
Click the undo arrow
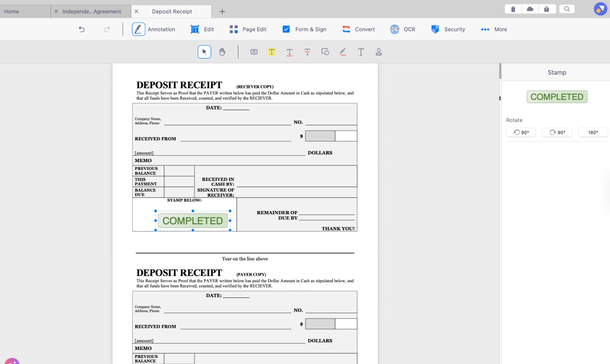tap(81, 29)
